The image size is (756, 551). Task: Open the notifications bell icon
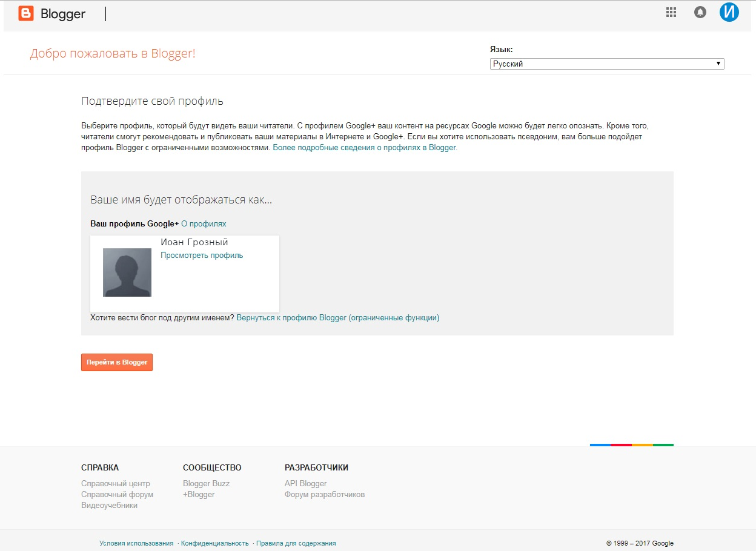(x=700, y=12)
